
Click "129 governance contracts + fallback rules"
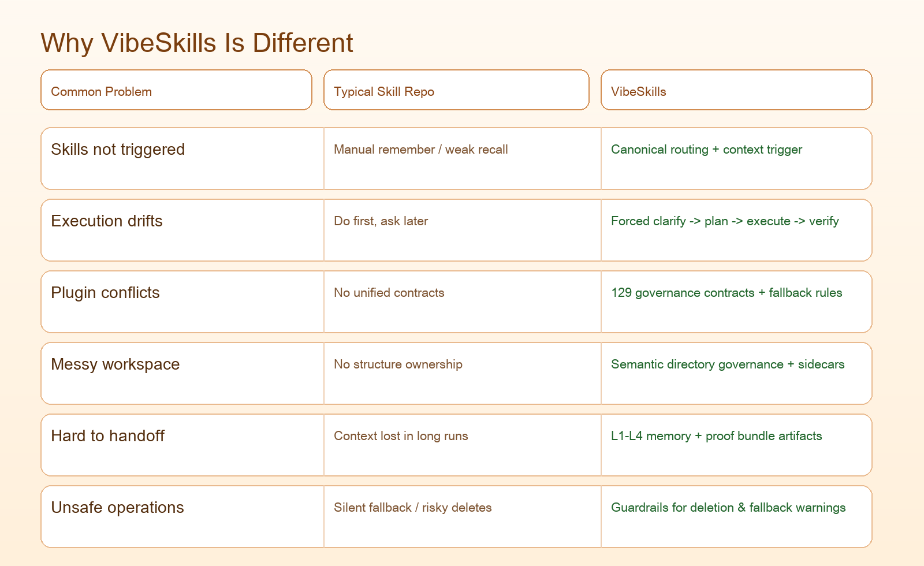click(726, 293)
